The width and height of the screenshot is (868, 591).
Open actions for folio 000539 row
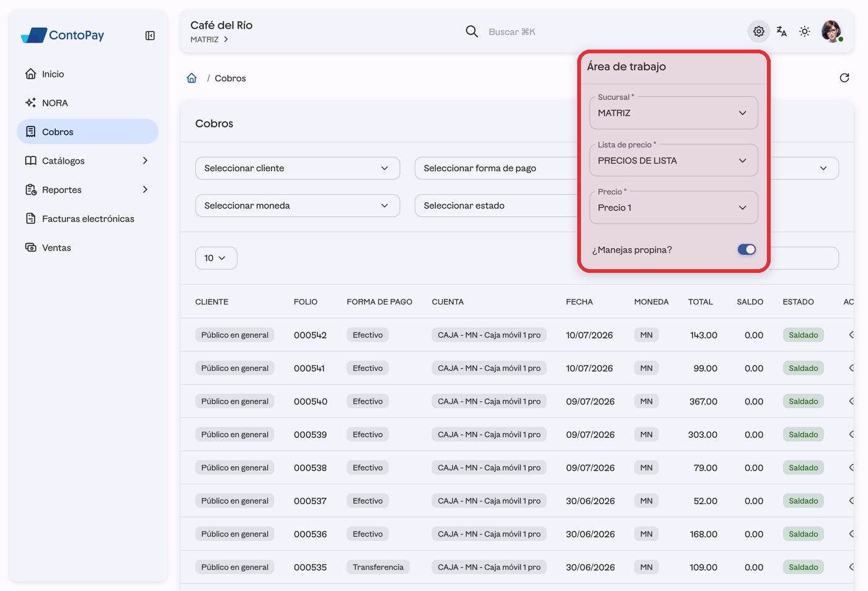[851, 435]
